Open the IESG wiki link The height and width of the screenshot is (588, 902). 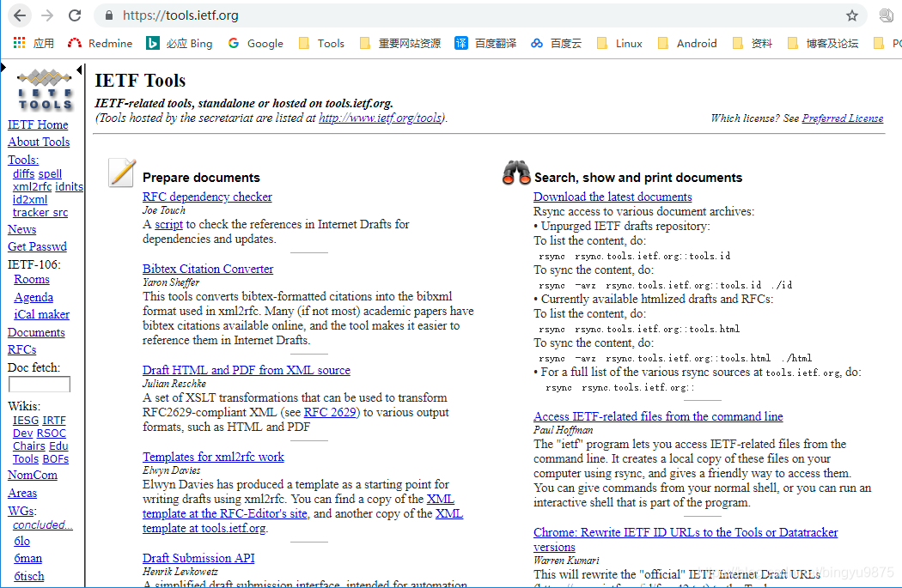tap(26, 420)
